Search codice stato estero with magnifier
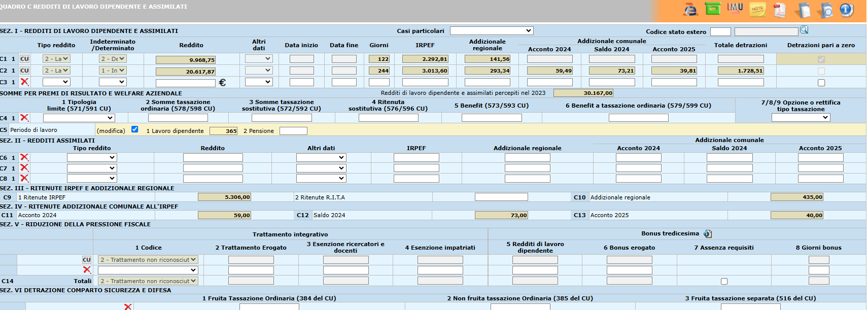868x310 pixels. pos(804,30)
